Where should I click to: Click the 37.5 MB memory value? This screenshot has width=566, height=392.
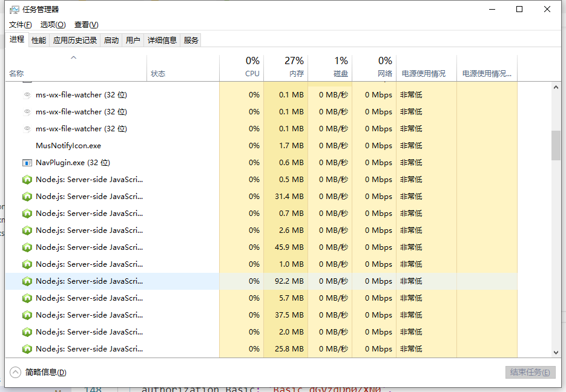(289, 315)
